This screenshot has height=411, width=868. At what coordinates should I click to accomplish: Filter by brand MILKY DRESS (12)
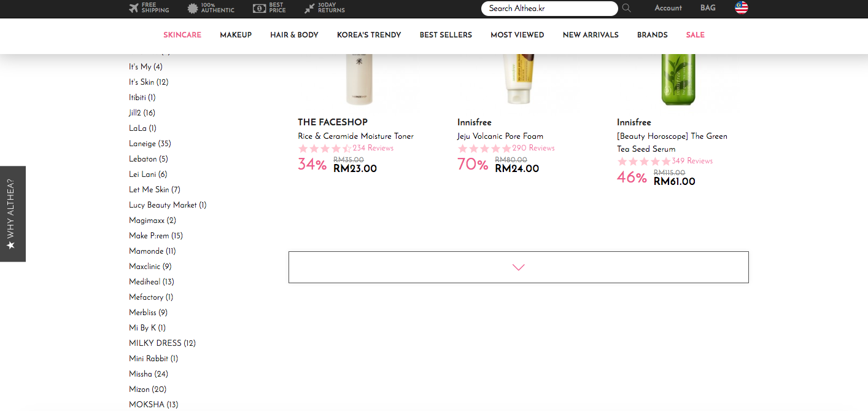tap(162, 343)
